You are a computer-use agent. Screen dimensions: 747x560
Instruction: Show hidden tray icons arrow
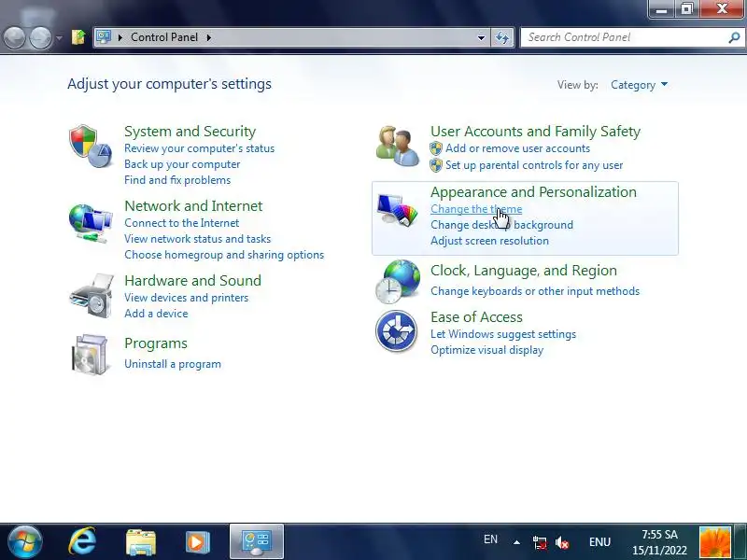(516, 542)
